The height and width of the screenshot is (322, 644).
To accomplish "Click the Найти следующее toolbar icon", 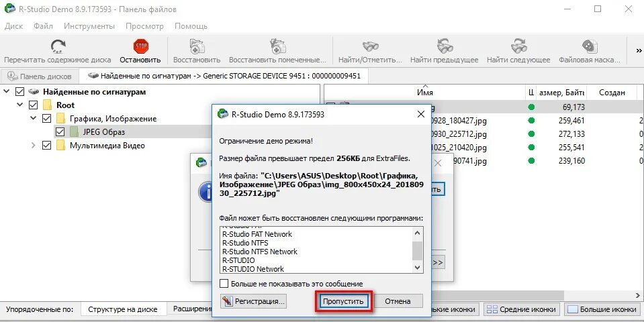I will (x=518, y=46).
